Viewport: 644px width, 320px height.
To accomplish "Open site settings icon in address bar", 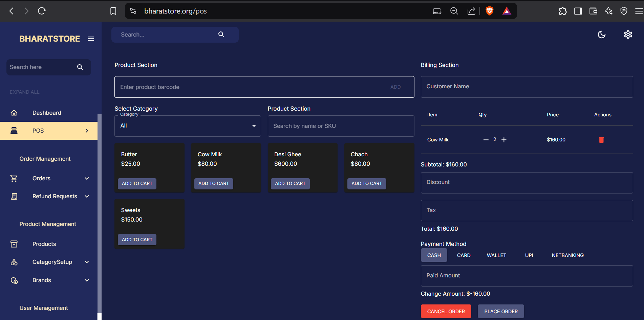I will pos(133,11).
